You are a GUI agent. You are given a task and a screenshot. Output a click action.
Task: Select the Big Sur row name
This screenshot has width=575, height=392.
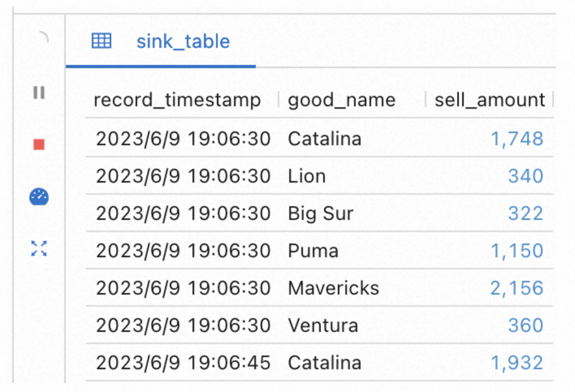[x=321, y=214]
